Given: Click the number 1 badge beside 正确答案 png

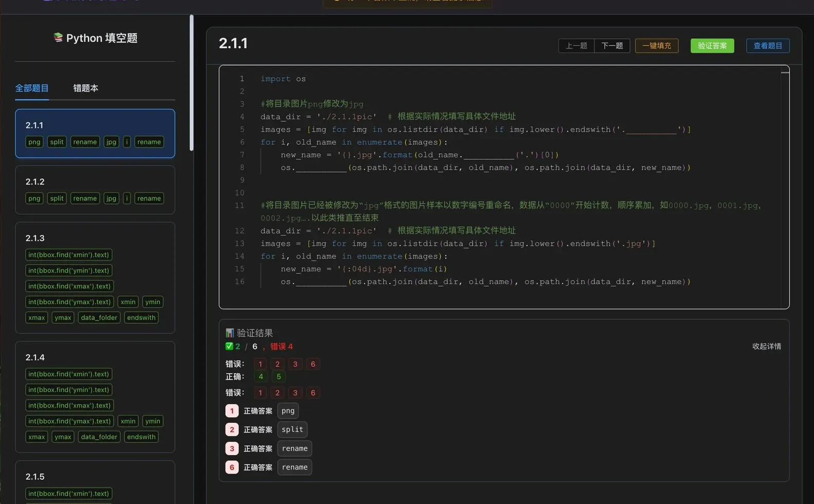Looking at the screenshot, I should [232, 411].
